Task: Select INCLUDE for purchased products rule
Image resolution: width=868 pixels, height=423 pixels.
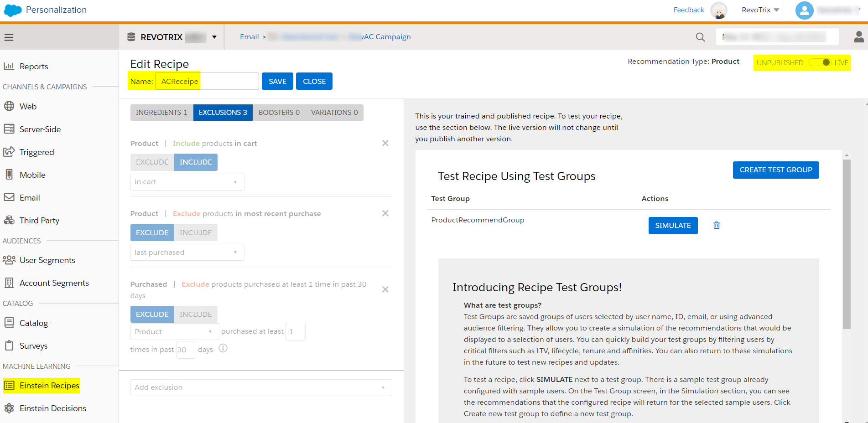Action: pos(196,315)
